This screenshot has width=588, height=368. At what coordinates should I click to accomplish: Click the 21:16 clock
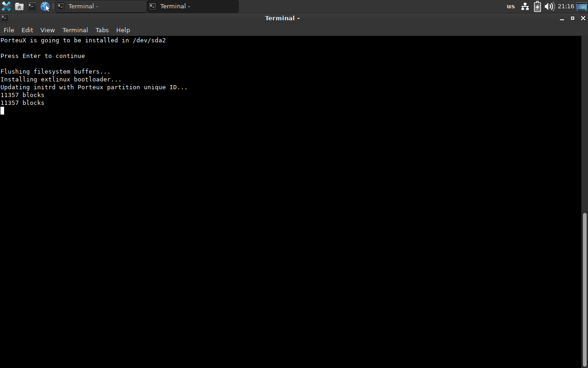(x=565, y=6)
